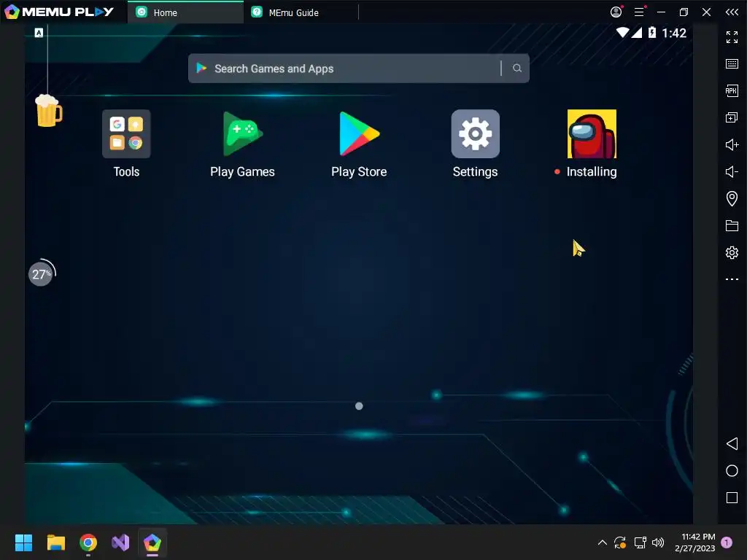Increase emulator volume
Image resolution: width=747 pixels, height=560 pixels.
[732, 144]
